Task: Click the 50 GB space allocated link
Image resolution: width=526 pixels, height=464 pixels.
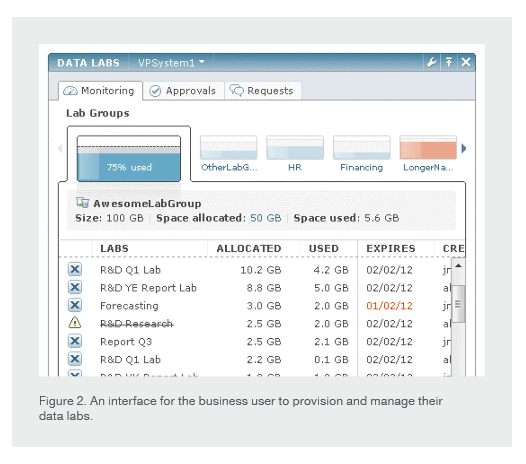Action: point(266,218)
